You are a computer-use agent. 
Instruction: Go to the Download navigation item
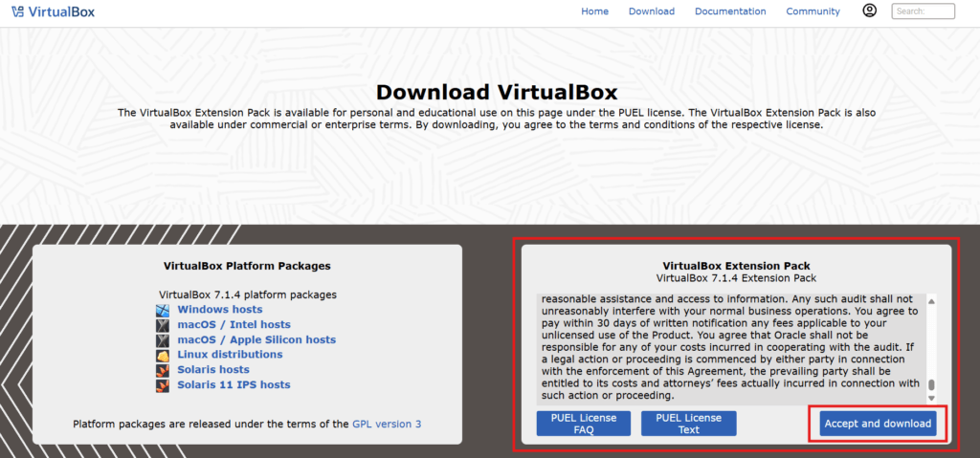click(x=651, y=11)
